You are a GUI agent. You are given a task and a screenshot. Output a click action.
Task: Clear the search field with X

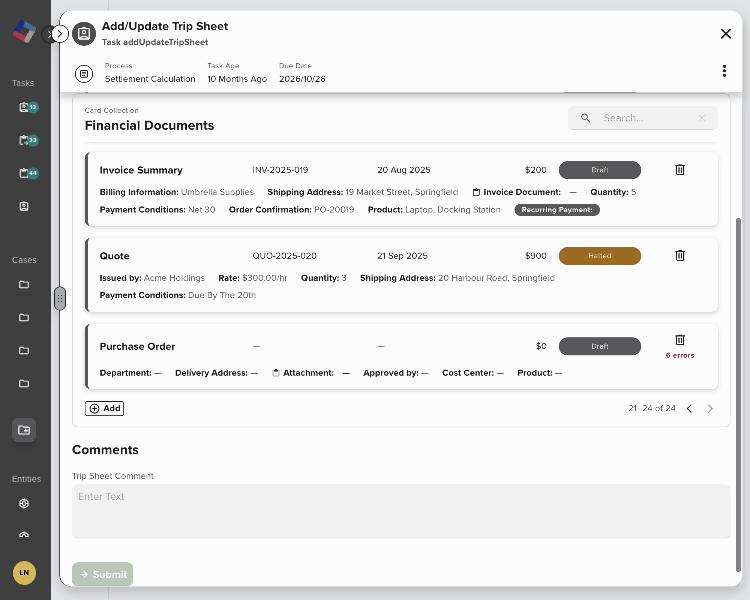click(702, 118)
